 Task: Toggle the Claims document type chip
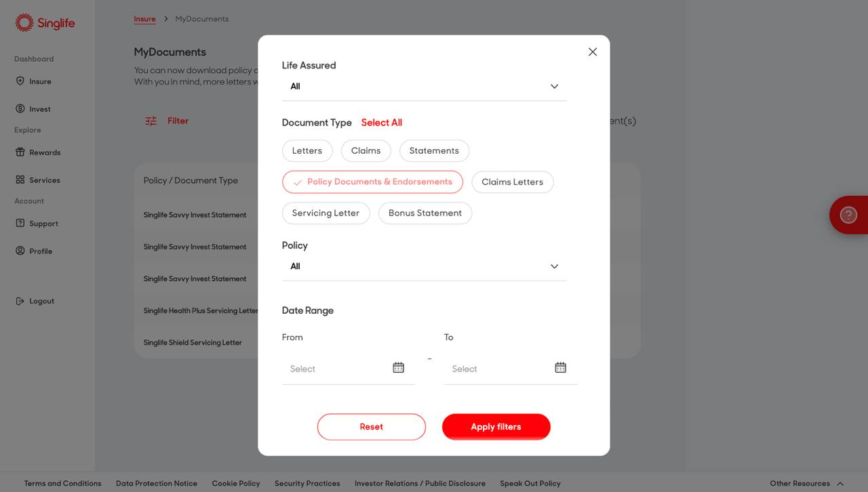click(x=366, y=150)
